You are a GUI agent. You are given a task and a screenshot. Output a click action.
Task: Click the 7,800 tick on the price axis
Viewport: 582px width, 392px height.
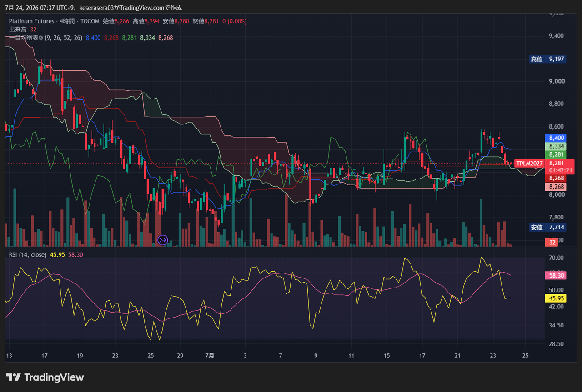click(x=557, y=218)
